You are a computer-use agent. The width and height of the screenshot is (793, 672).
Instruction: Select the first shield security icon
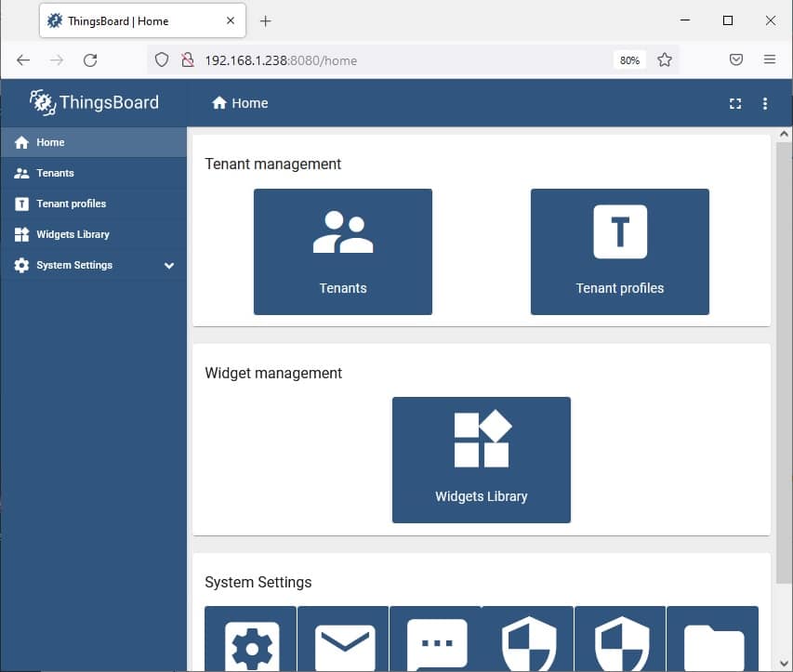click(x=527, y=644)
